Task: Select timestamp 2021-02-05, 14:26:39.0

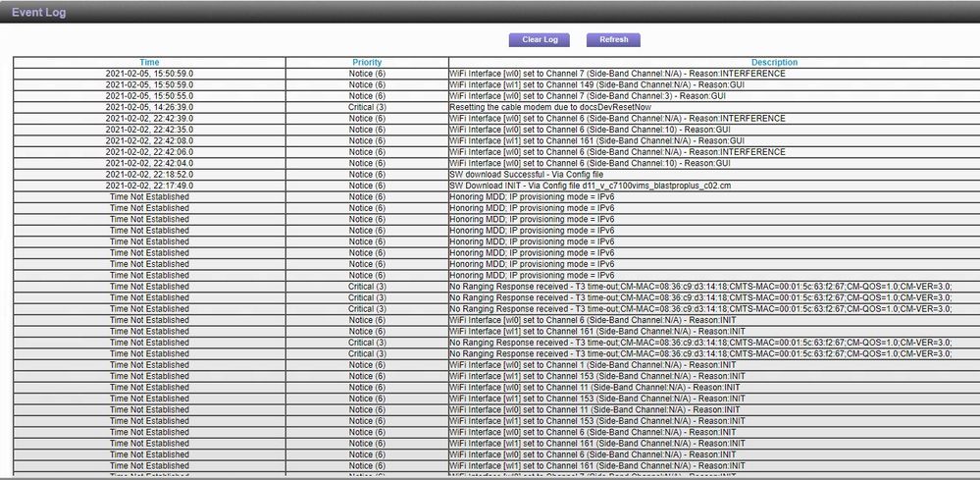Action: coord(149,108)
